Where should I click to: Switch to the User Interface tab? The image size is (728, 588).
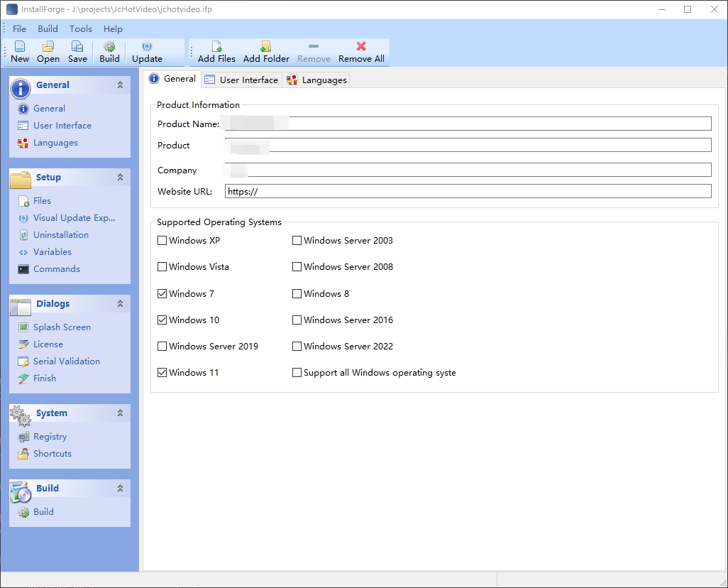242,80
